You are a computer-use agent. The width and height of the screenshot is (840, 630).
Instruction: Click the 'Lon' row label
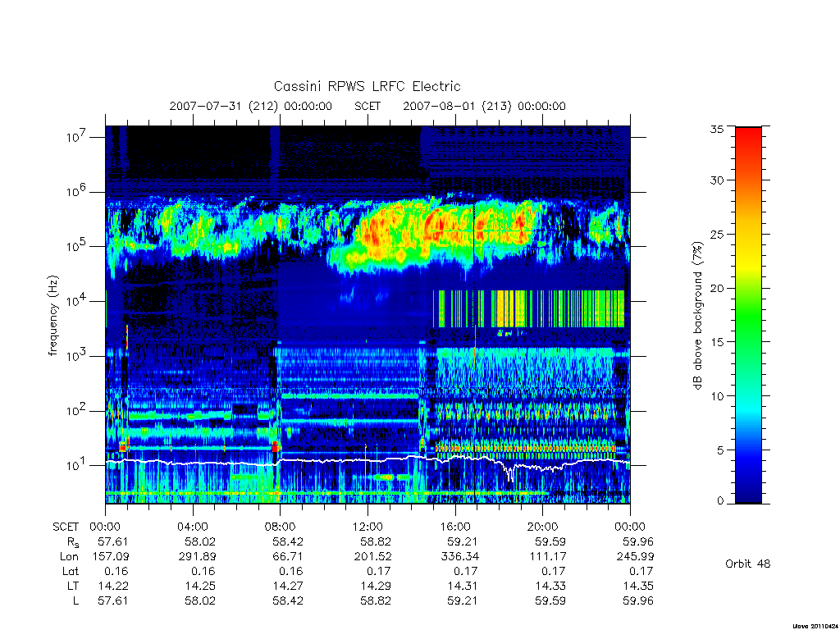click(x=69, y=557)
